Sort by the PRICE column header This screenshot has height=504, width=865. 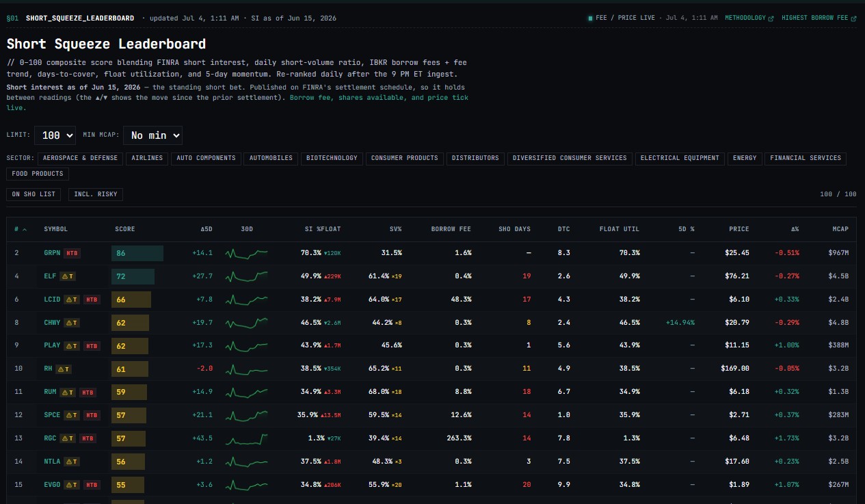pyautogui.click(x=738, y=229)
